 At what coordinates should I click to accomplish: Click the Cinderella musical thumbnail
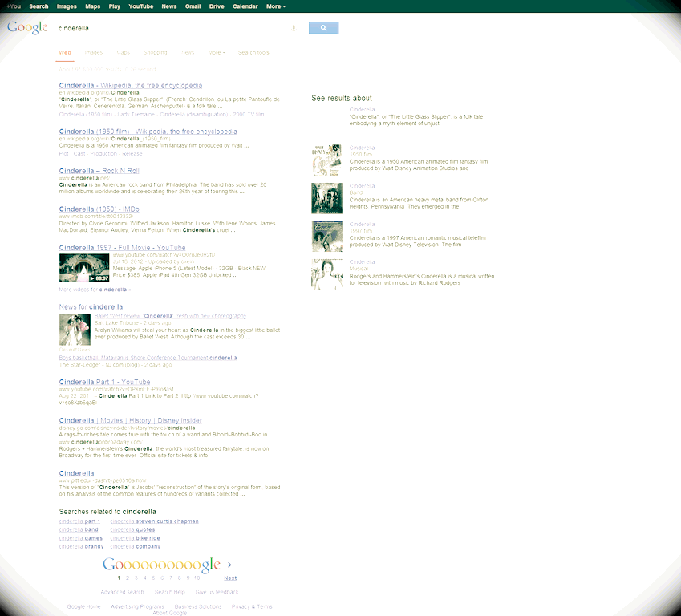[326, 274]
